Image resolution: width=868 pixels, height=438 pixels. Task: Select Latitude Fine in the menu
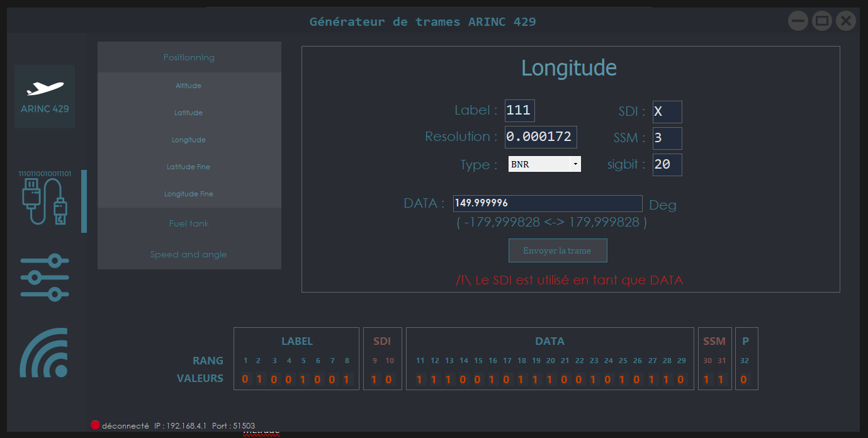(189, 167)
